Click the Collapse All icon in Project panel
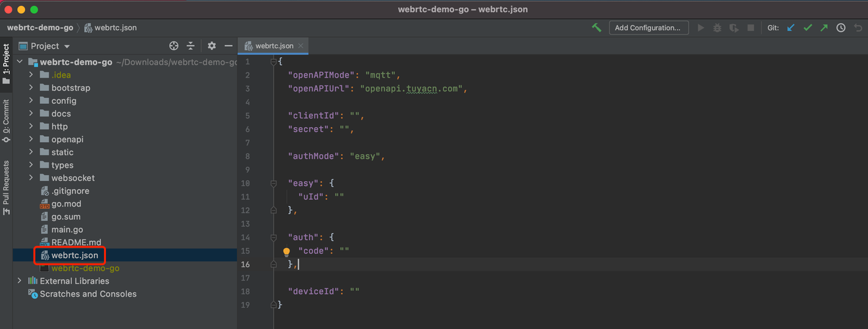Image resolution: width=868 pixels, height=329 pixels. point(190,46)
